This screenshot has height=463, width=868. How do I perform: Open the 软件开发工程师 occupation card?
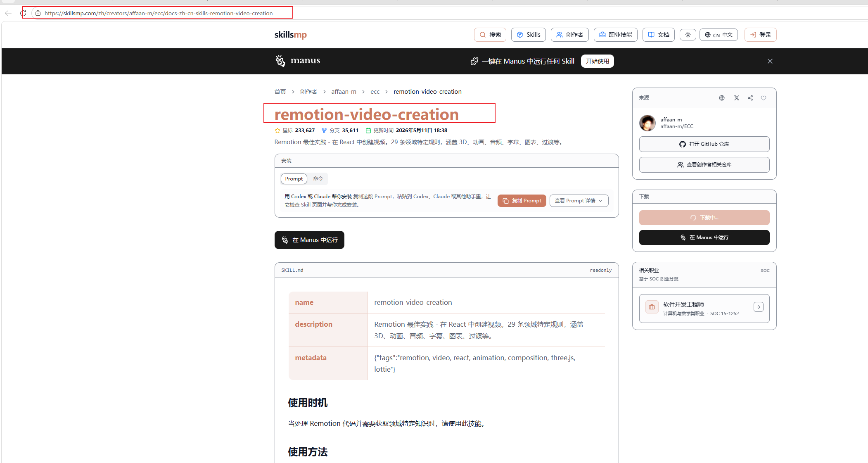pyautogui.click(x=704, y=309)
